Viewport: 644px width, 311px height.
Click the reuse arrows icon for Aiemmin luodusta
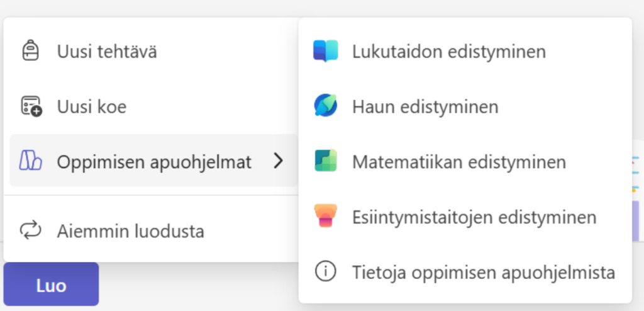coord(30,231)
